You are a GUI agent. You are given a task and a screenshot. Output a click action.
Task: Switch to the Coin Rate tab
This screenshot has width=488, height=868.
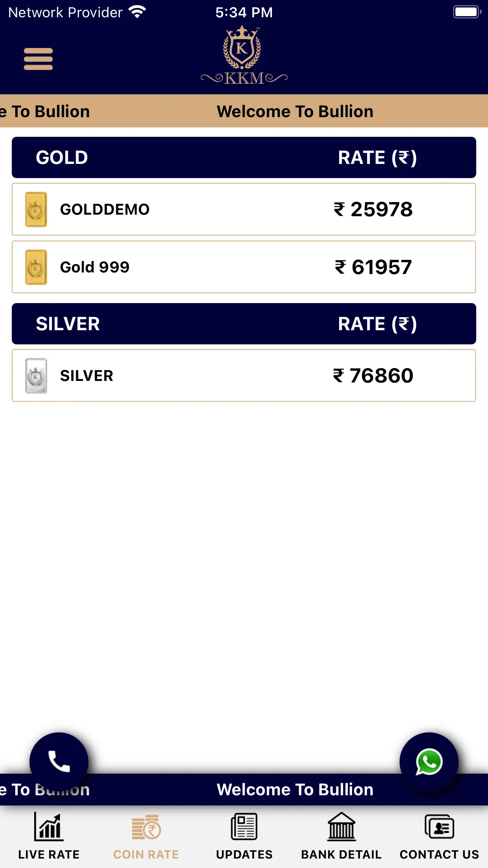click(146, 837)
